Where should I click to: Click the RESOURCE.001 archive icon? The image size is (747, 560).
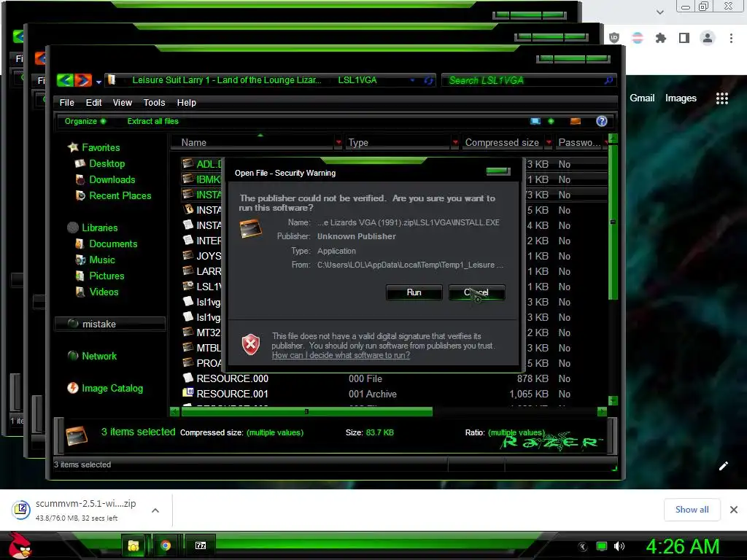[188, 393]
